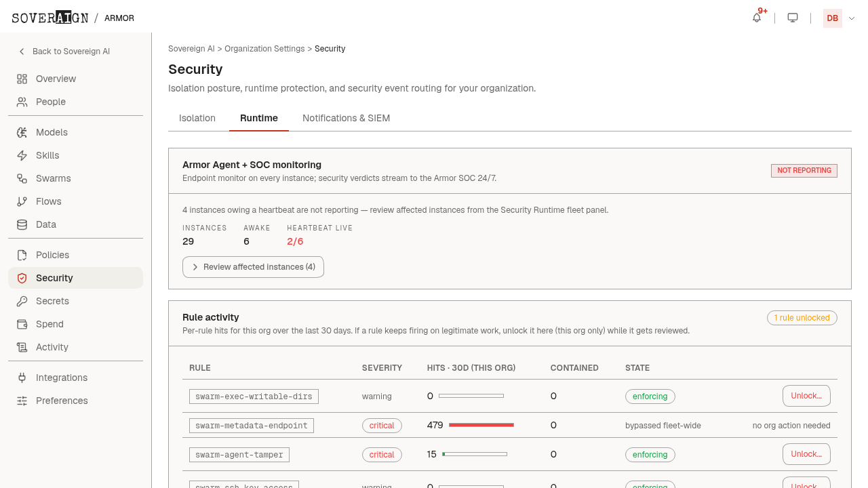
Task: Switch to the Isolation tab
Action: (197, 118)
